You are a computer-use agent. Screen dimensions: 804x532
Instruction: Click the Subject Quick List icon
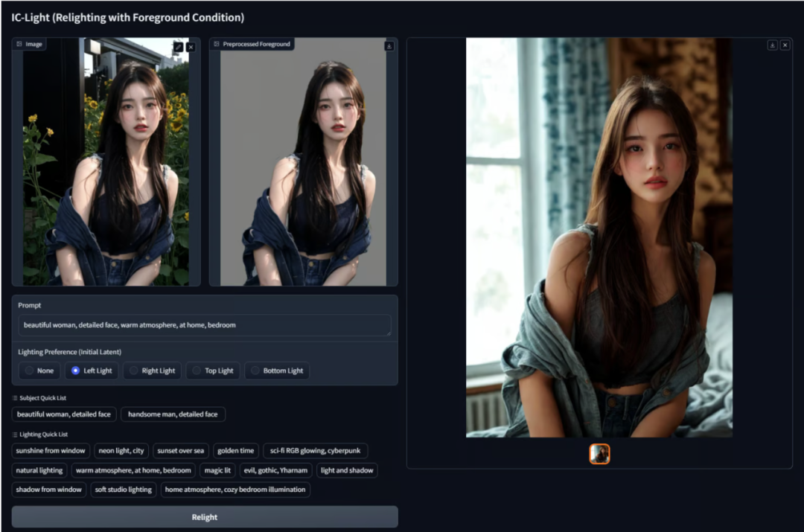pyautogui.click(x=15, y=398)
